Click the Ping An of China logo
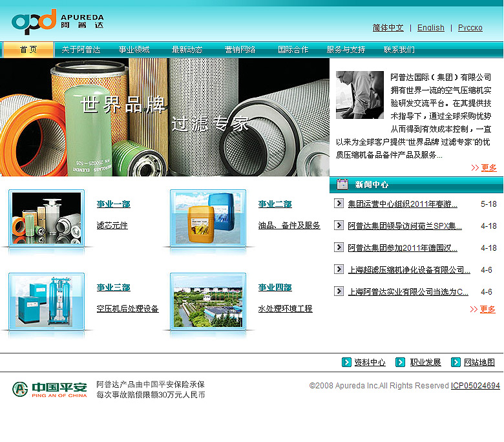 50,389
